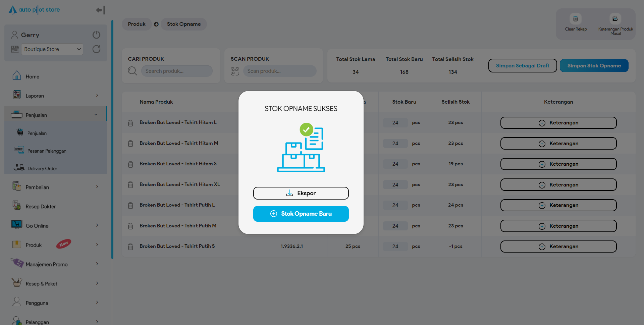
Task: Open Delivery Order in sidebar
Action: tap(42, 168)
